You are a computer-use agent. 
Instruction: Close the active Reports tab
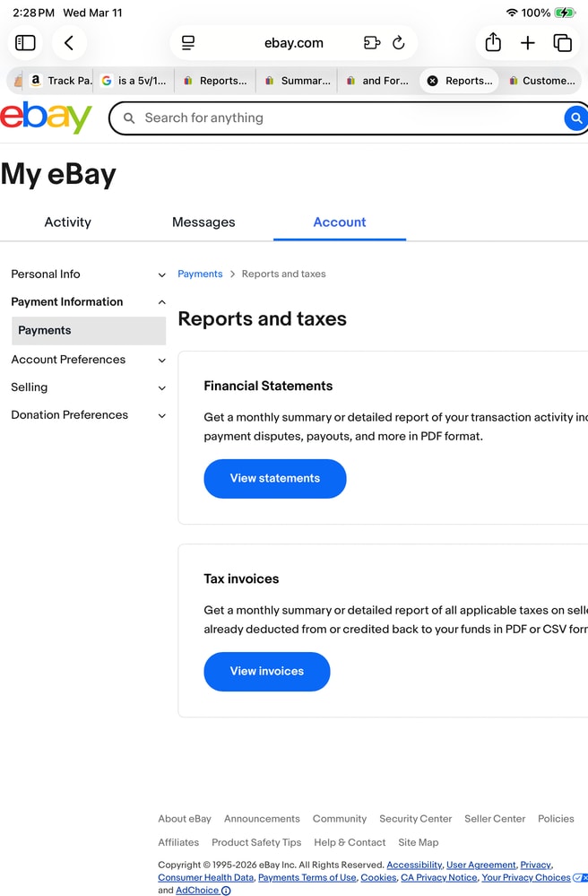[433, 81]
